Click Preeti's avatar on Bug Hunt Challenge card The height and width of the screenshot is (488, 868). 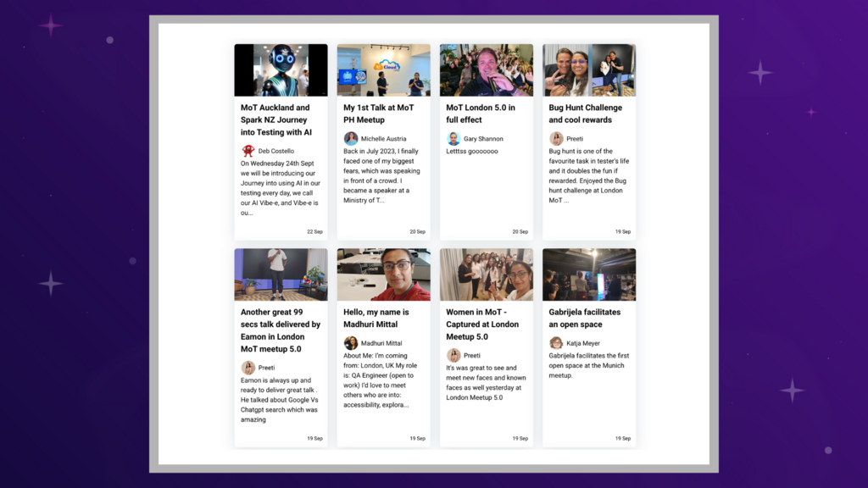click(x=555, y=138)
